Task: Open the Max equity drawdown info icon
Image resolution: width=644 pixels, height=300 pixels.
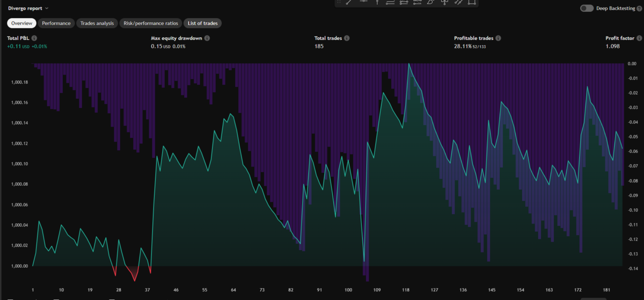Action: pos(207,38)
